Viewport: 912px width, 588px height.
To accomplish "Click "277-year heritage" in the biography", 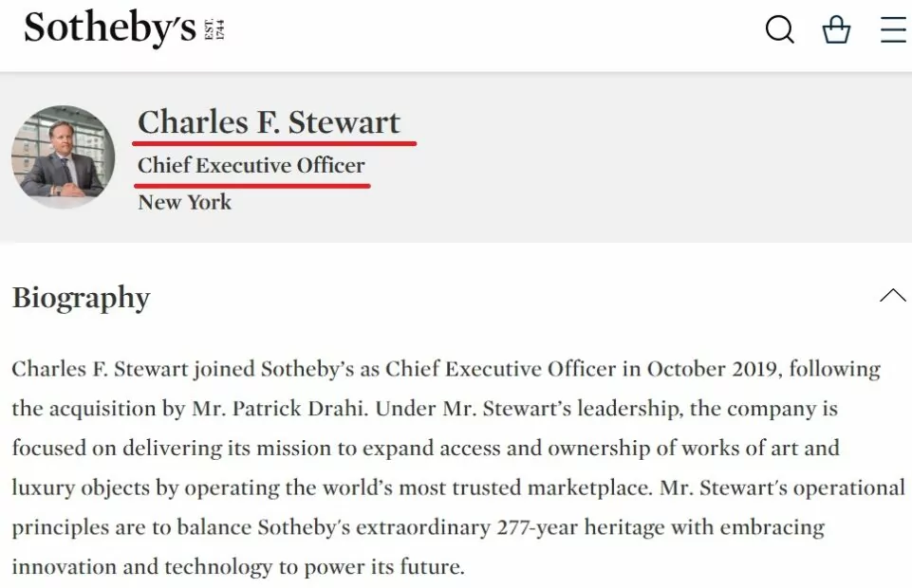I will pyautogui.click(x=581, y=527).
